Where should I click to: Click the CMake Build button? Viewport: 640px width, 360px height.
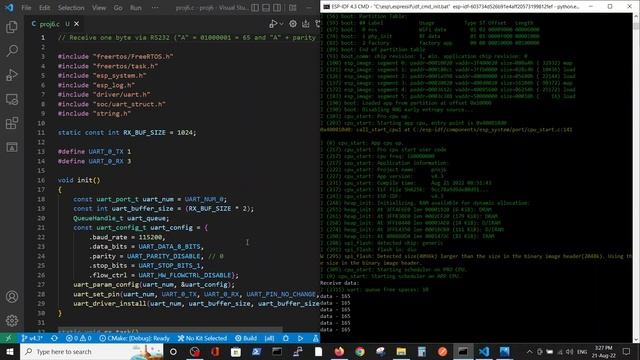[x=246, y=338]
